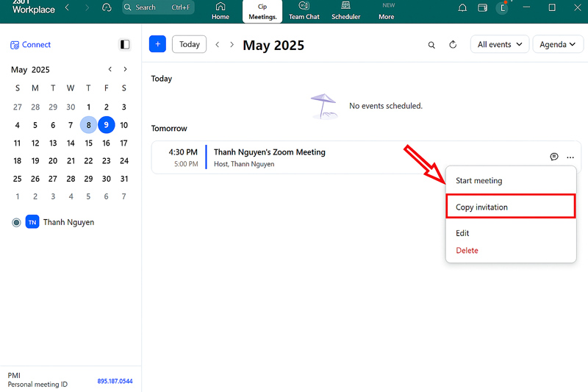This screenshot has height=392, width=588.
Task: Open the Agenda view dropdown
Action: [x=558, y=45]
